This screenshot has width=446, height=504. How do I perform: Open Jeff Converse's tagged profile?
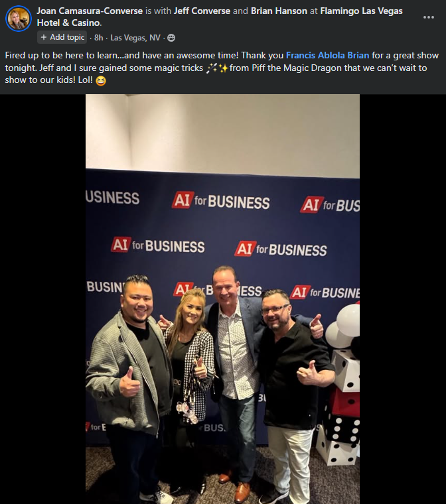pos(202,11)
